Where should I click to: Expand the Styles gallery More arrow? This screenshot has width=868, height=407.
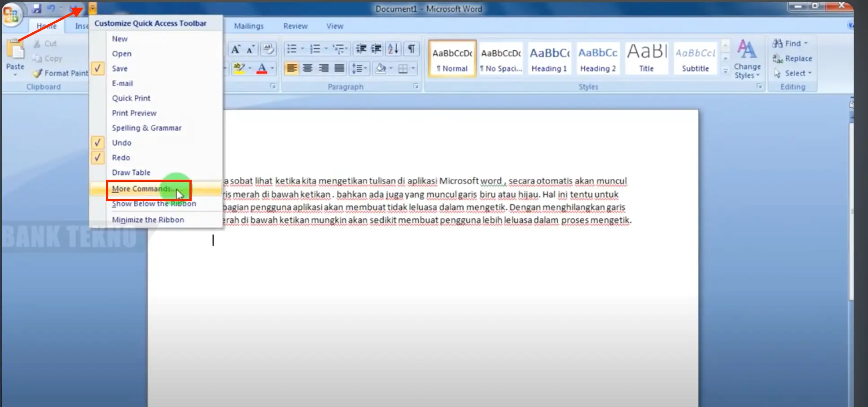point(725,71)
